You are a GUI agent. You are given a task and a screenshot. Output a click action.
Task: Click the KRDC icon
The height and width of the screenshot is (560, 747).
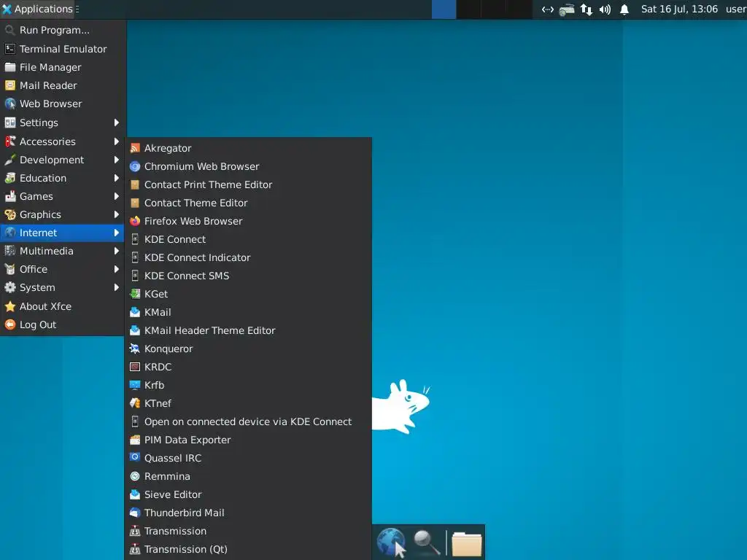point(135,367)
